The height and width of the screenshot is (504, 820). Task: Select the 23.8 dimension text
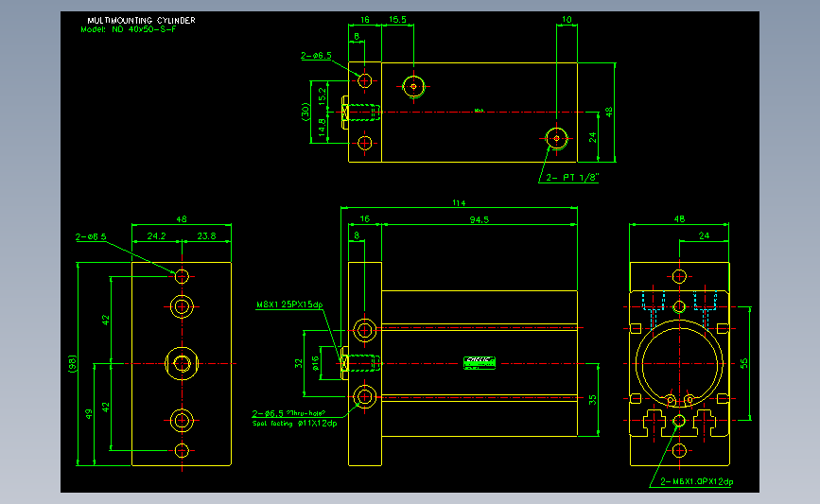pos(206,236)
